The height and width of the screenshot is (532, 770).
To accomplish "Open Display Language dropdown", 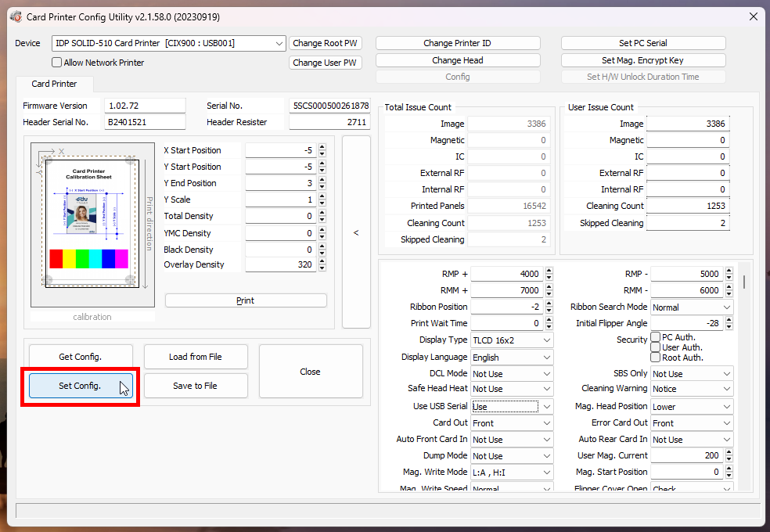I will click(512, 358).
